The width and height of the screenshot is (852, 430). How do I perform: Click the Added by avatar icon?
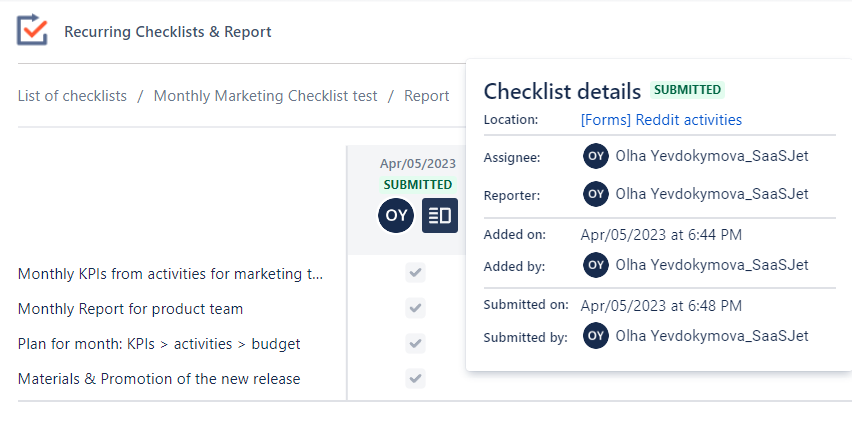[x=596, y=265]
